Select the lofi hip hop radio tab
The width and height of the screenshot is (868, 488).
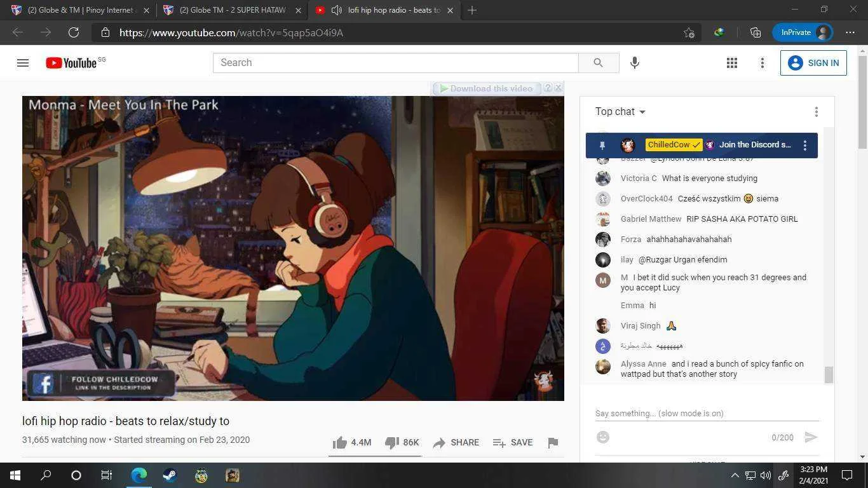pos(384,10)
